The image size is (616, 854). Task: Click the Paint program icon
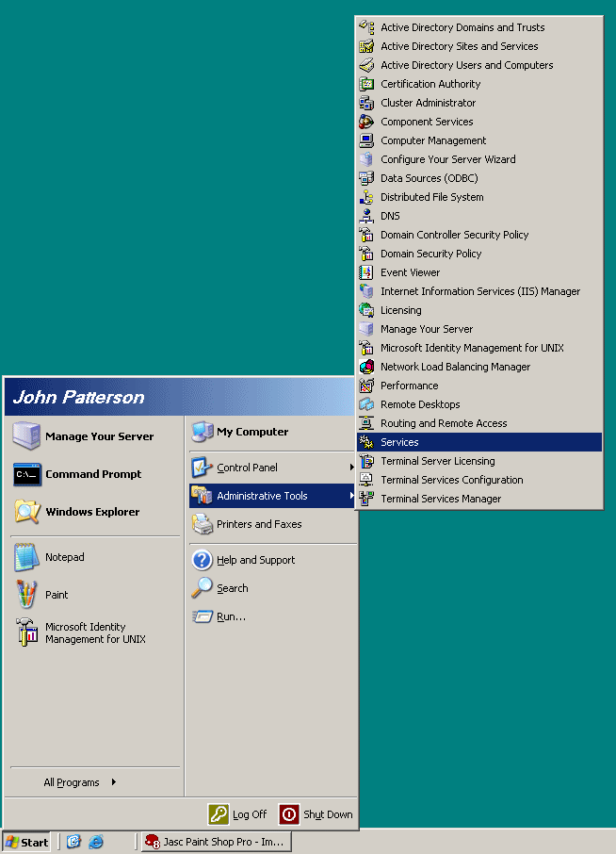point(27,595)
